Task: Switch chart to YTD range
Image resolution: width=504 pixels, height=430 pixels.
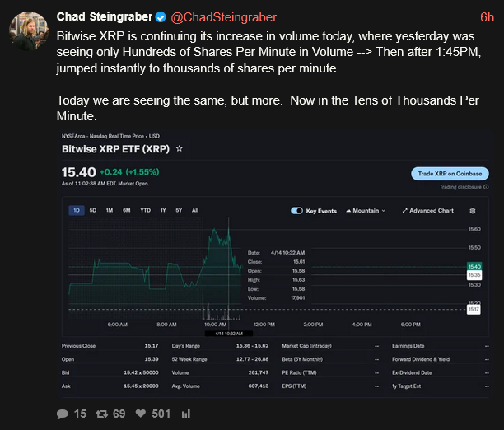Action: (145, 211)
